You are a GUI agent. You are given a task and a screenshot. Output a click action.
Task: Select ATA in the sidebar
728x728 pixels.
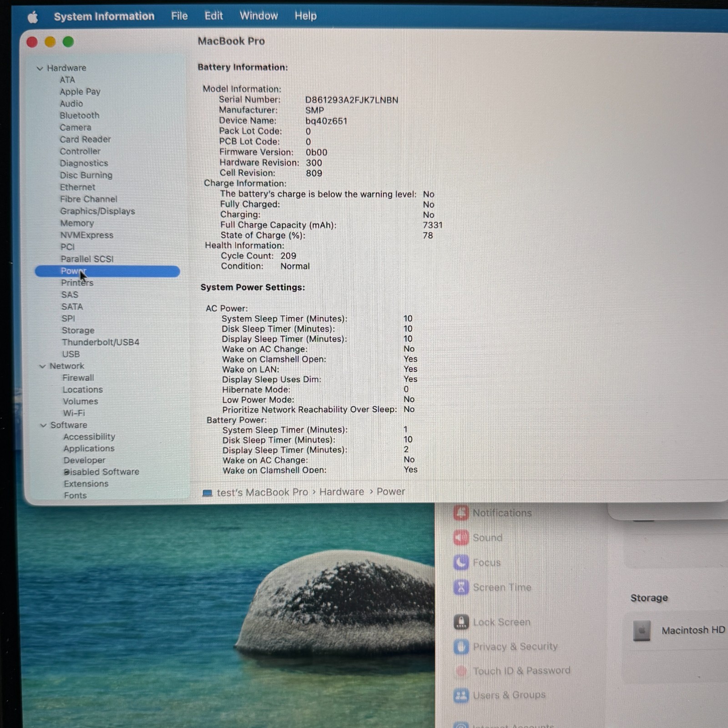[67, 80]
